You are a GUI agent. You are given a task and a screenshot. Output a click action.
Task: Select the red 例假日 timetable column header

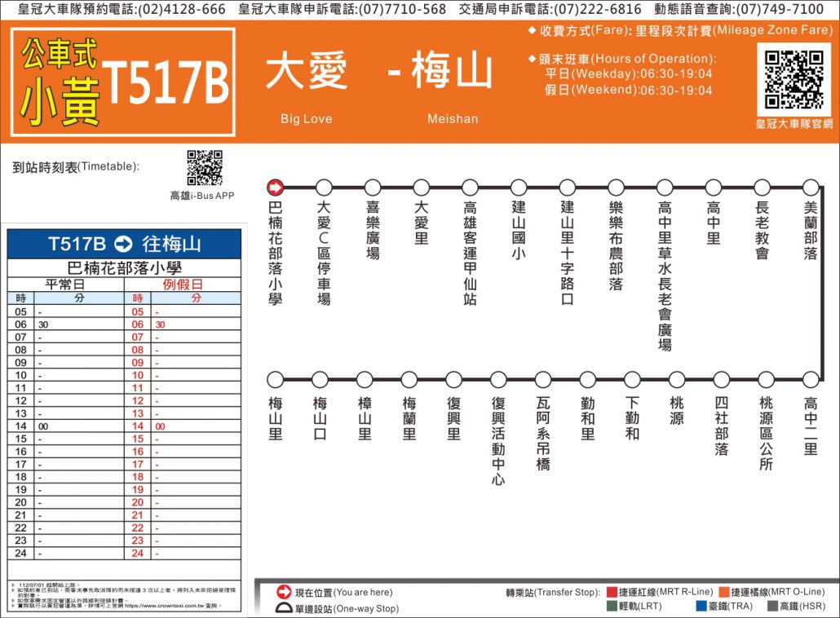click(183, 285)
